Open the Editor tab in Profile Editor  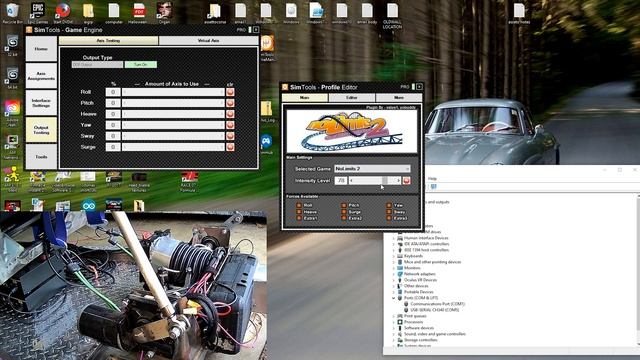pos(352,98)
